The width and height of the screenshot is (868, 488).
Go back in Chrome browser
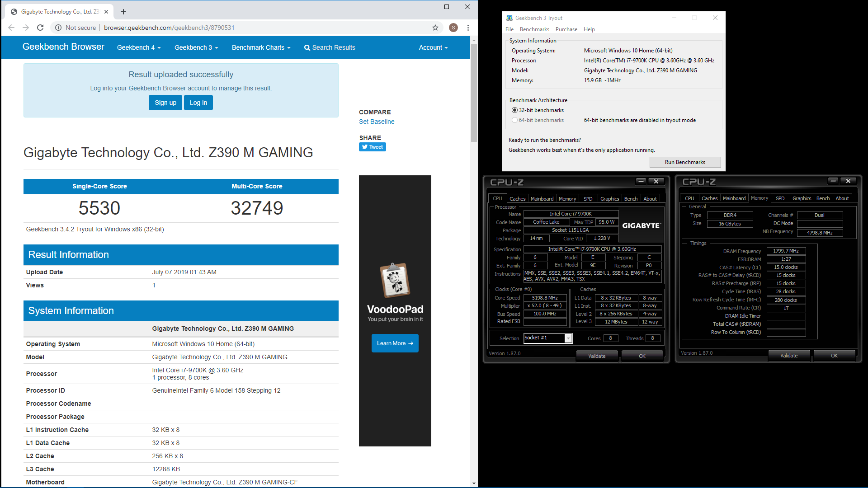[x=11, y=28]
